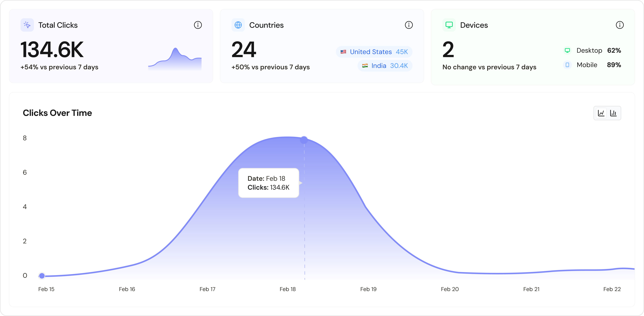Click the Devices monitor icon

tap(449, 25)
